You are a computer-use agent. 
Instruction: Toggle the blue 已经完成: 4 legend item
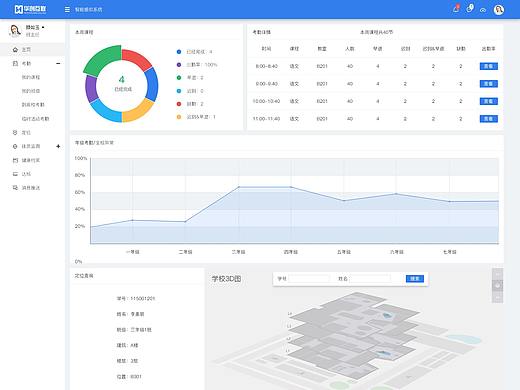[x=194, y=52]
